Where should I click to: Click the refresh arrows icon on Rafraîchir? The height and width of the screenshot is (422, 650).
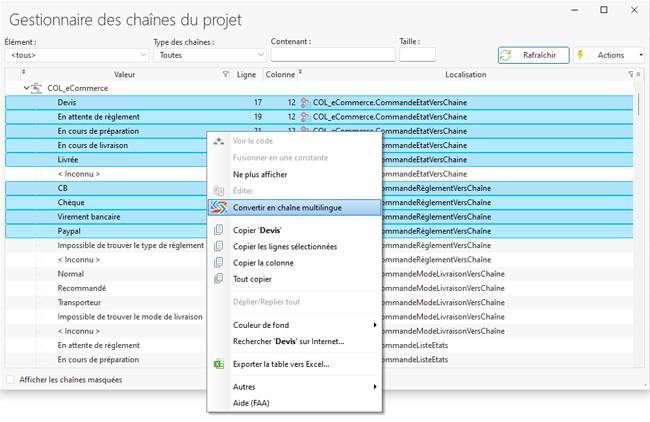tap(507, 55)
